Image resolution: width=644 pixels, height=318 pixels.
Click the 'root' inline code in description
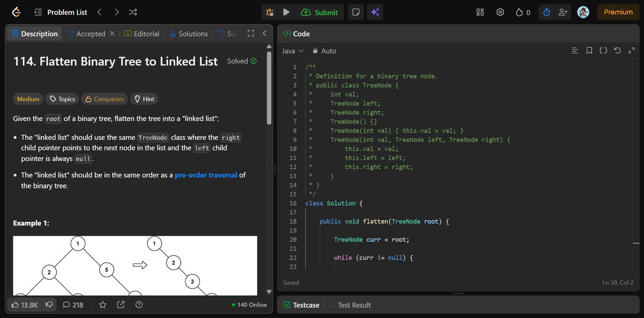pyautogui.click(x=53, y=118)
